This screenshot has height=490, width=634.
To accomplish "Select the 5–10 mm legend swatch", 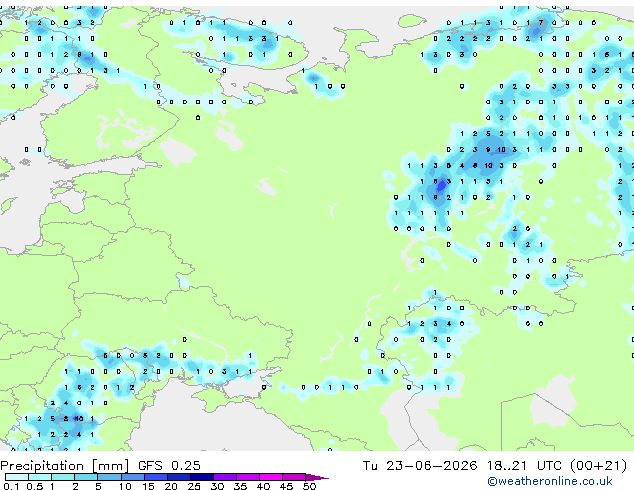I will pos(109,477).
